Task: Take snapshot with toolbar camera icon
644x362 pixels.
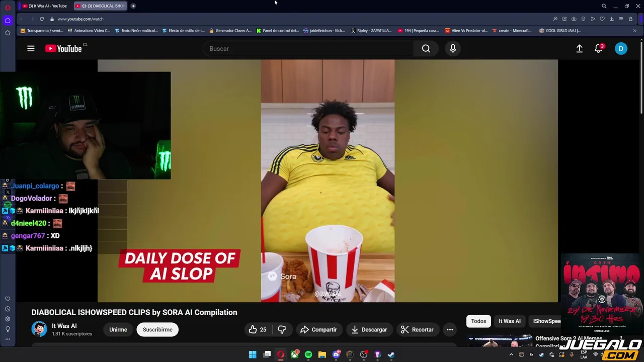Action: [x=574, y=19]
